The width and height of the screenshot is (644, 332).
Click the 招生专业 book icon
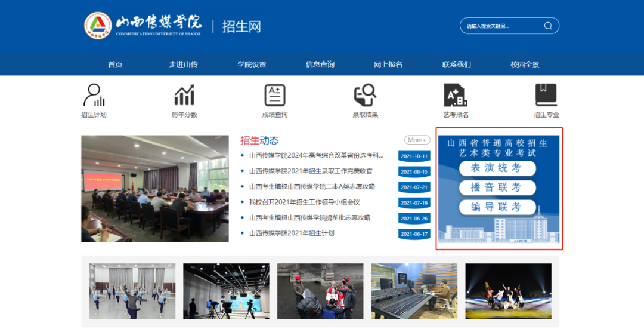[x=546, y=96]
